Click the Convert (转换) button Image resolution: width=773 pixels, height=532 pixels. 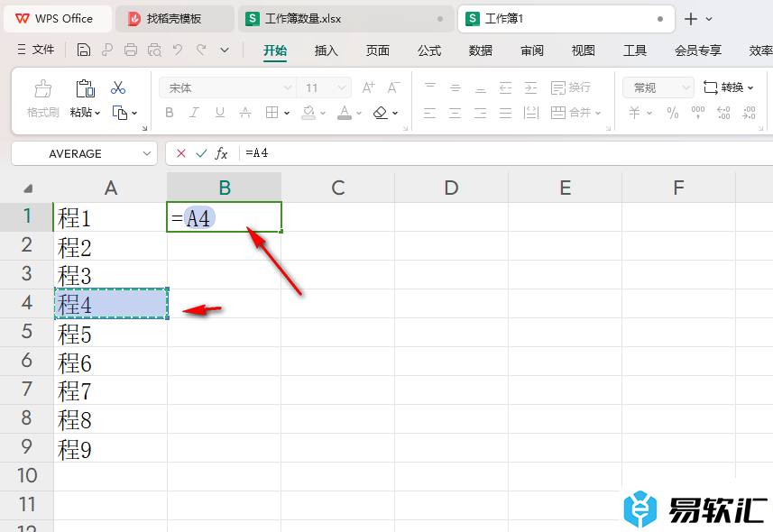coord(729,87)
